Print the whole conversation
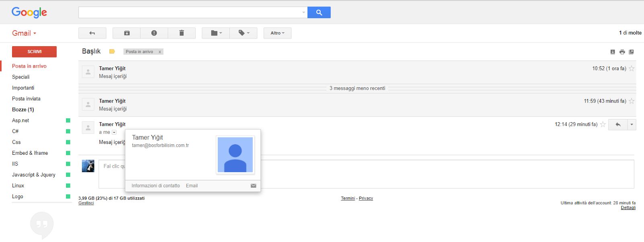Screen dimensions: 644x242 tap(622, 52)
